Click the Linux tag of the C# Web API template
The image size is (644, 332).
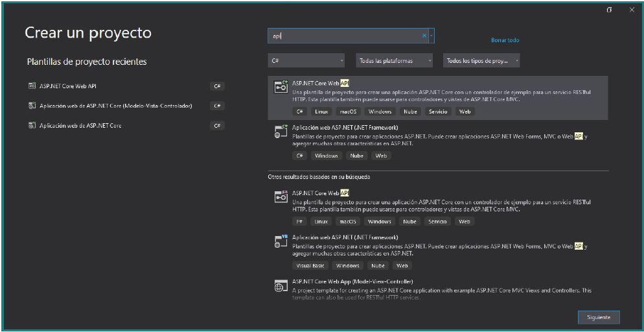[321, 112]
